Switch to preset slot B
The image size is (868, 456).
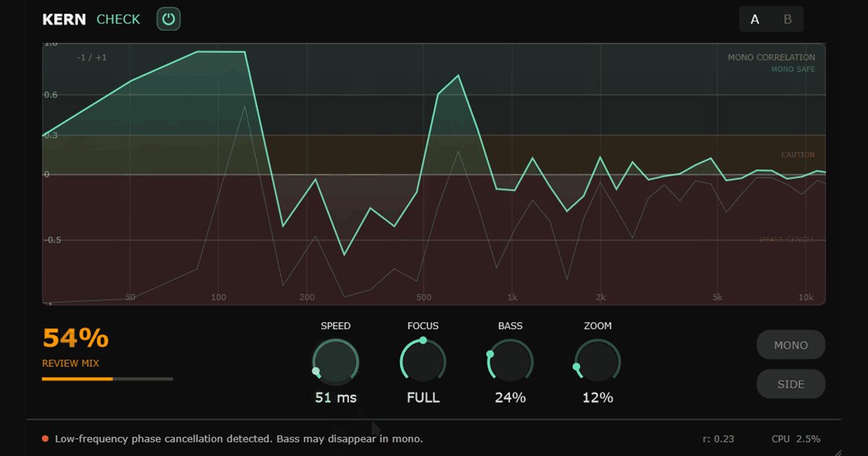788,20
